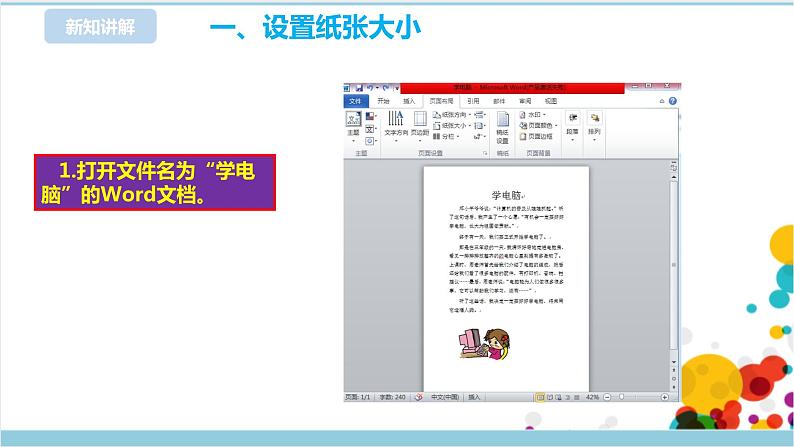Select the Print Layout view button
Image resolution: width=794 pixels, height=447 pixels.
tap(540, 397)
